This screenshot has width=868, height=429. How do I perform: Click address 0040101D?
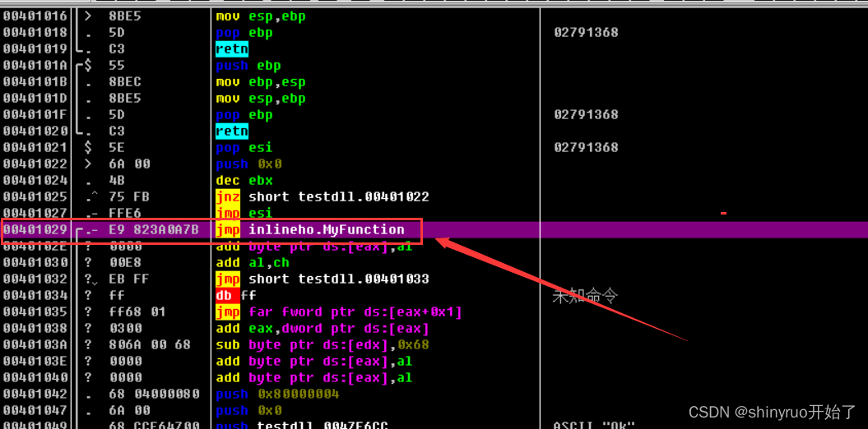pyautogui.click(x=35, y=99)
